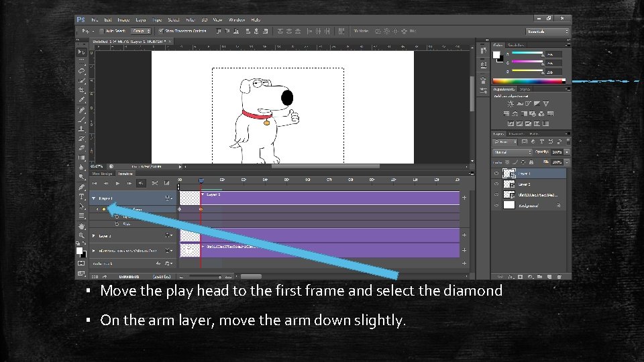Select the Zoom magnifier tool in toolbox
644x362 pixels.
pos(81,235)
